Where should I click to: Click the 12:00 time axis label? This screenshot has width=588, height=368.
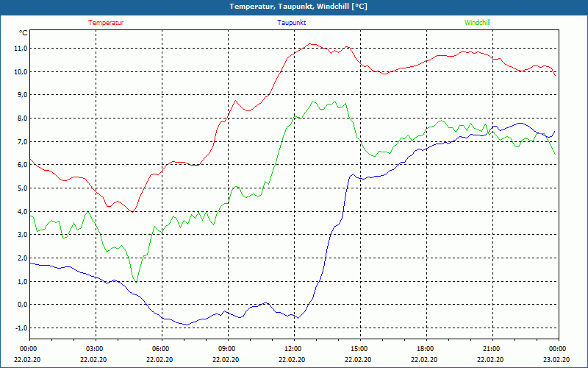(292, 349)
